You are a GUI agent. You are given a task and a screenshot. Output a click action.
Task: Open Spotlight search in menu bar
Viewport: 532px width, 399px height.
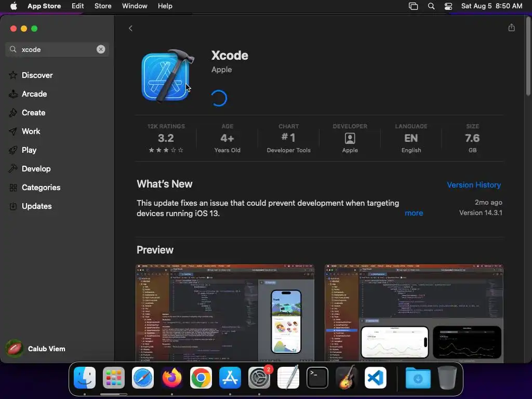click(x=431, y=6)
